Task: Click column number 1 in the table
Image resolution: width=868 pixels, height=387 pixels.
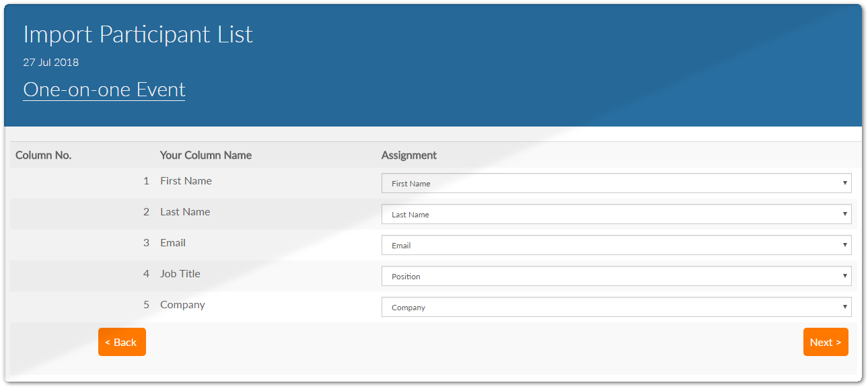Action: click(146, 181)
